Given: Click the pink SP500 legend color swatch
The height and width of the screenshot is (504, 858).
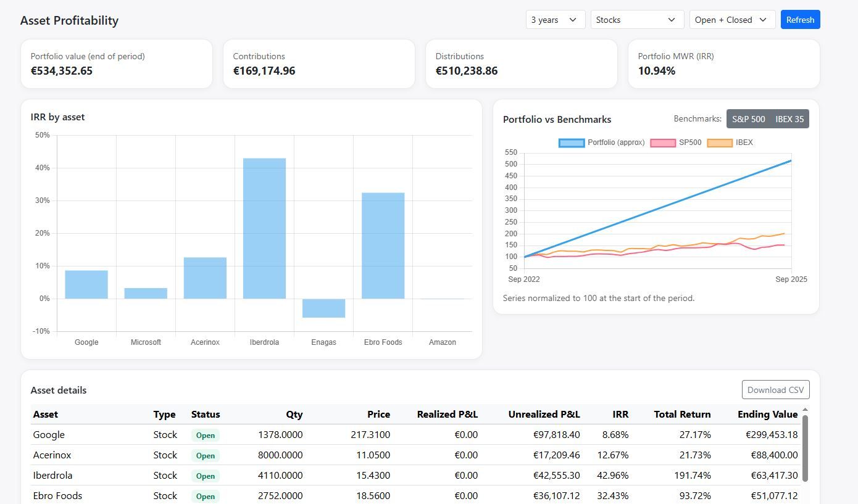Looking at the screenshot, I should 662,143.
